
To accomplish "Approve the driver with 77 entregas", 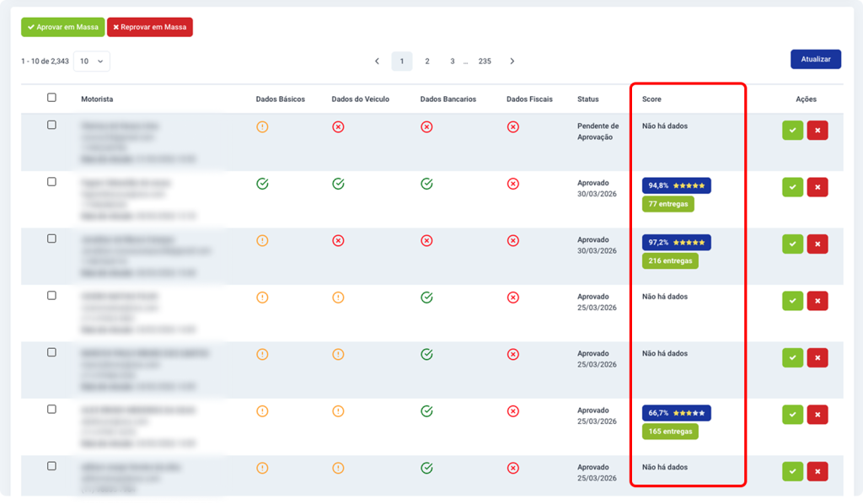I will (x=792, y=187).
